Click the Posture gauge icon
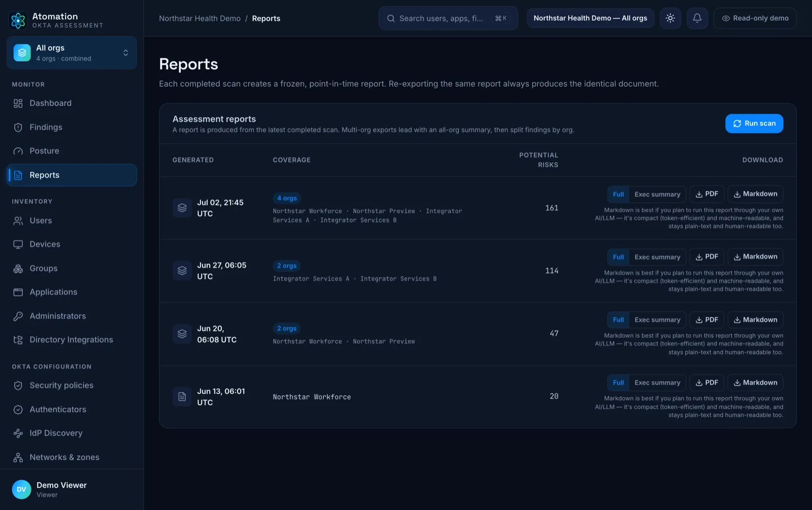 [x=18, y=151]
